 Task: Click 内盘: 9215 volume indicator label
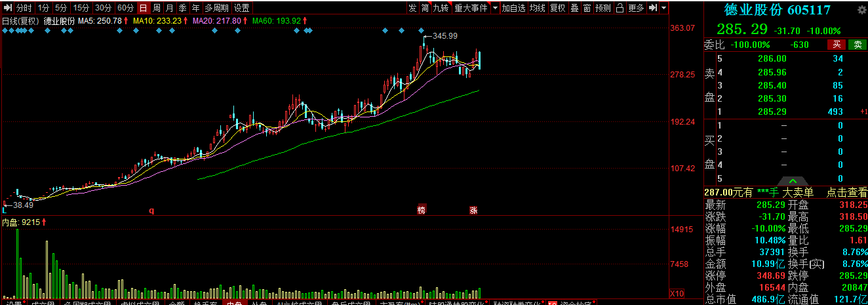click(22, 222)
